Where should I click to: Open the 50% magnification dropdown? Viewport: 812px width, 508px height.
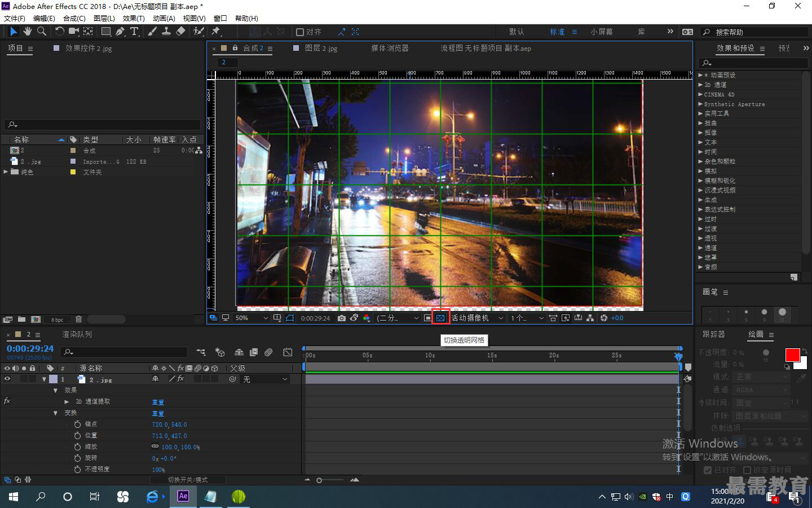[251, 318]
